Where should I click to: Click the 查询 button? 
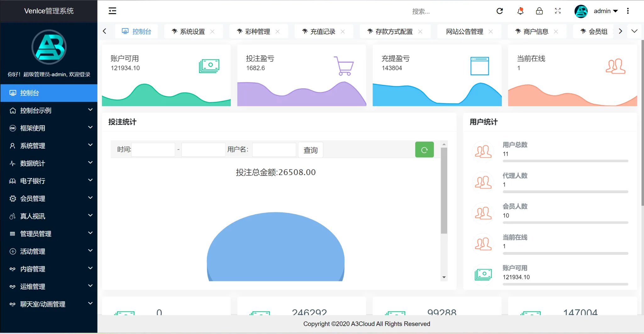pyautogui.click(x=310, y=150)
